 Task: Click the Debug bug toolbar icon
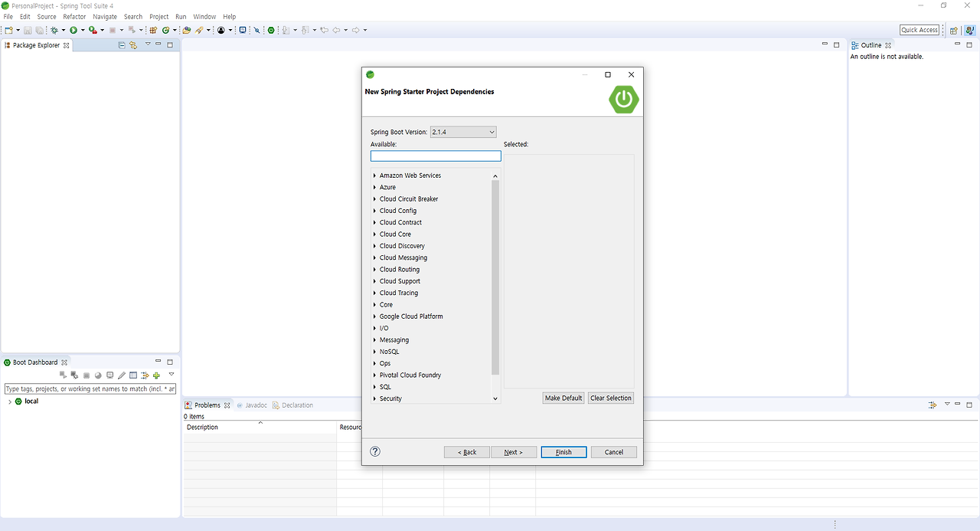click(x=54, y=30)
